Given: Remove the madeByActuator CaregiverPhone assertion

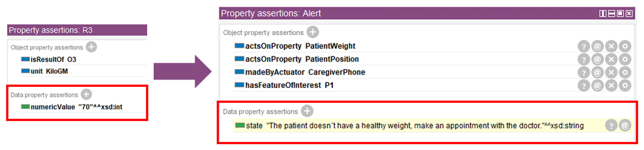Looking at the screenshot, I should [611, 73].
